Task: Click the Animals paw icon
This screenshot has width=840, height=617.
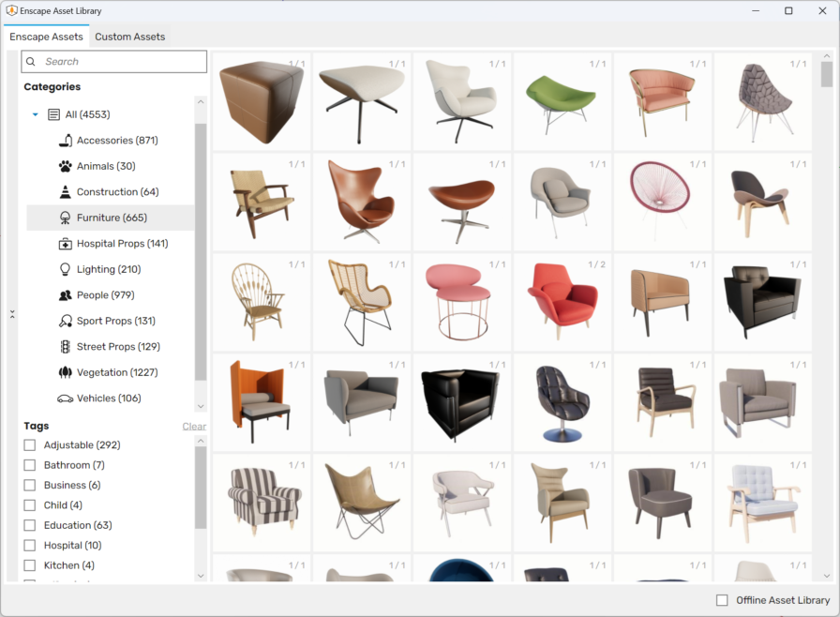Action: point(66,166)
